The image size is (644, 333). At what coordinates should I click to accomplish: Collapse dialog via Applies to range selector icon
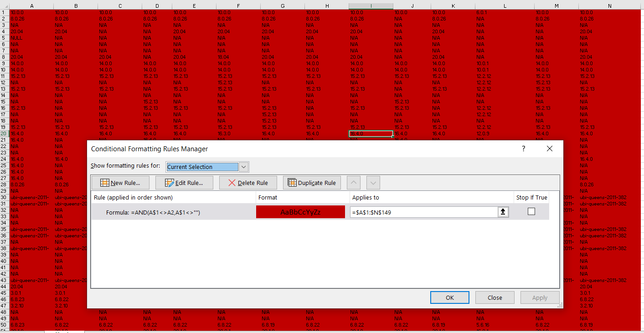coord(503,212)
